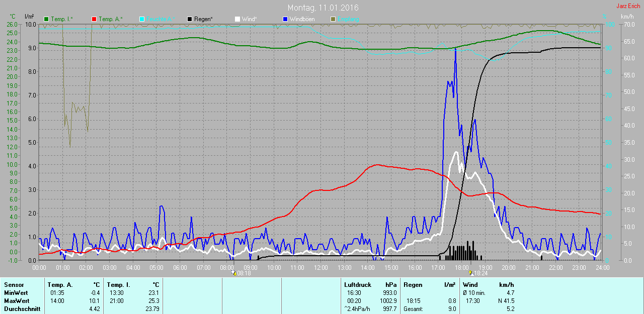The height and width of the screenshot is (314, 644).
Task: Click the Temp. A. minimum value '-0.4'
Action: [x=94, y=293]
